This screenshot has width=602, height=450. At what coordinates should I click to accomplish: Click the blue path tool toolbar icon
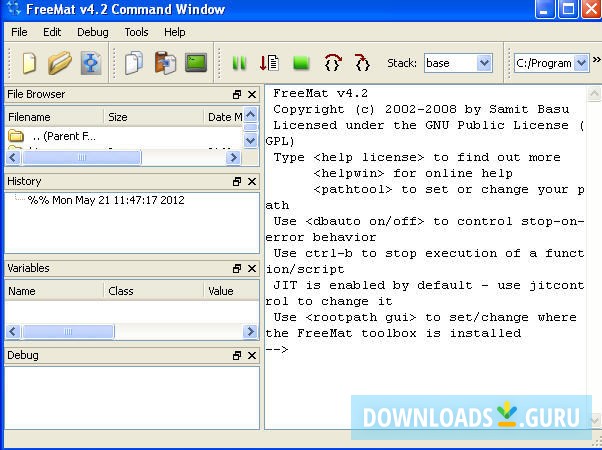coord(91,63)
